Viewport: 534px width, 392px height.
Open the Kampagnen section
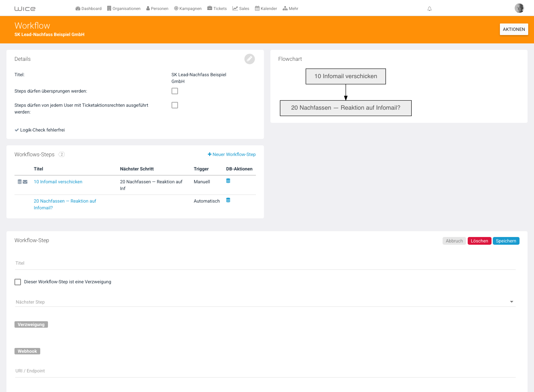188,8
